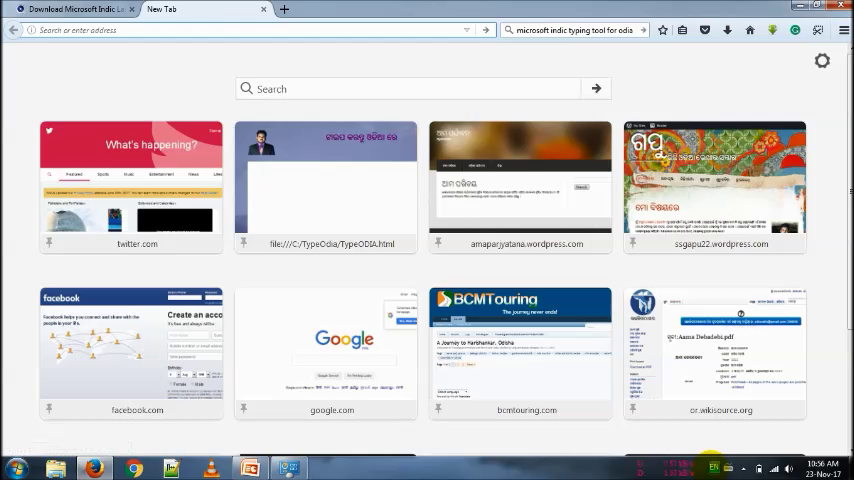Click the bcmtouring.com label
Screen dimensions: 854x480
coord(527,410)
